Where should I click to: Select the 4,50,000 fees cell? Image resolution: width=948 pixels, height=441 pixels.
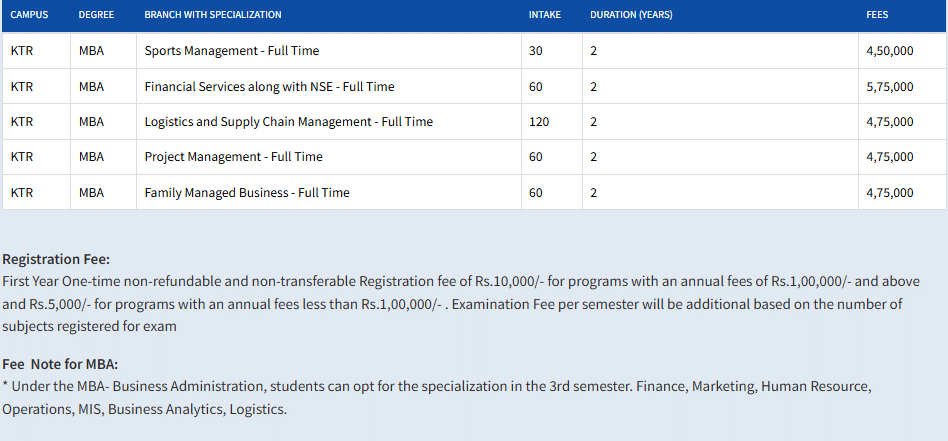pyautogui.click(x=889, y=51)
